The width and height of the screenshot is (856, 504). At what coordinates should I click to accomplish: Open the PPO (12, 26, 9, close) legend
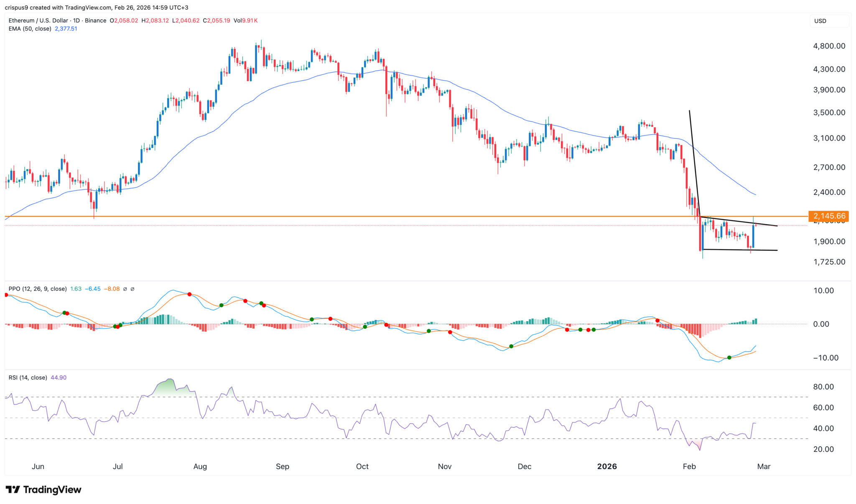coord(38,289)
